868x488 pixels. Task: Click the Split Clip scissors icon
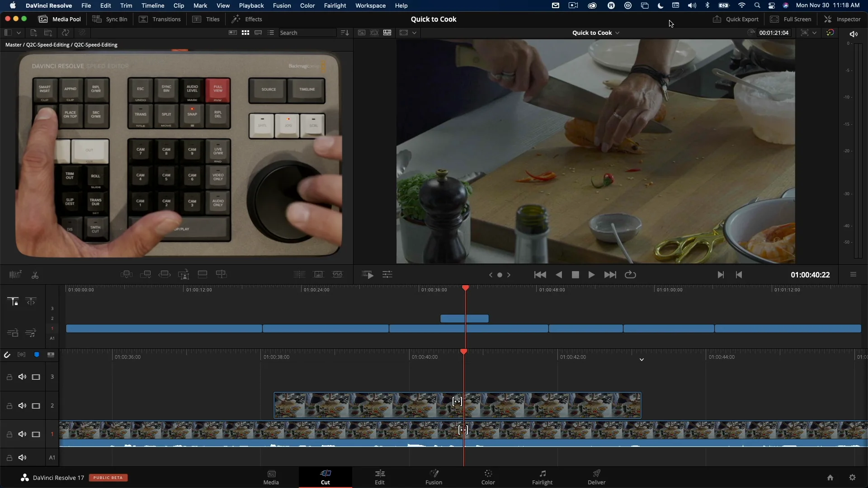tap(35, 275)
